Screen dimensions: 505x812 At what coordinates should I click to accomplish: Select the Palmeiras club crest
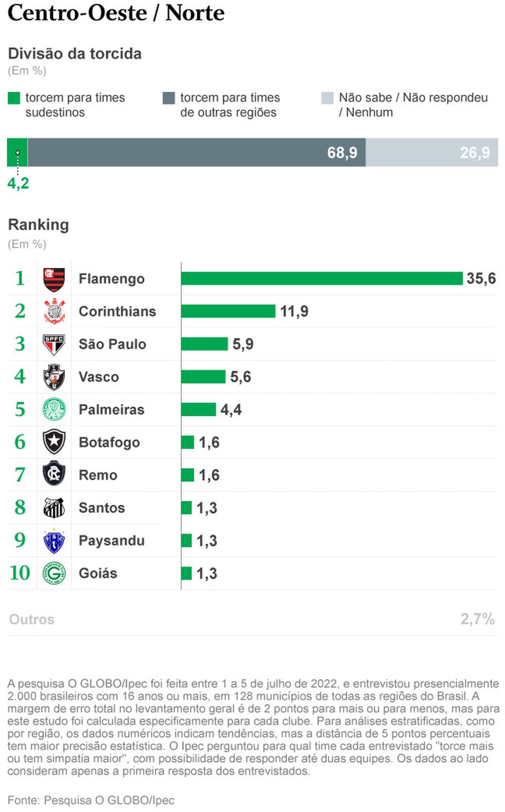(x=54, y=410)
